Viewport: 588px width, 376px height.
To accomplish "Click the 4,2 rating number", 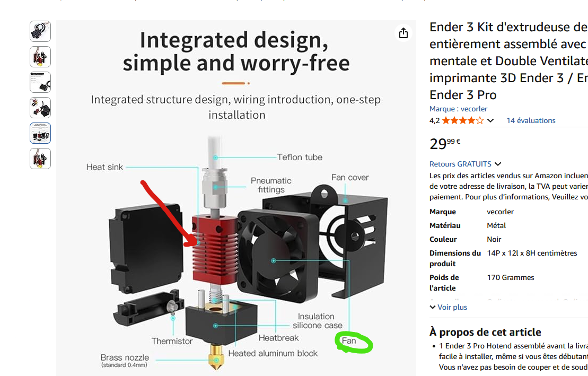I will coord(434,120).
